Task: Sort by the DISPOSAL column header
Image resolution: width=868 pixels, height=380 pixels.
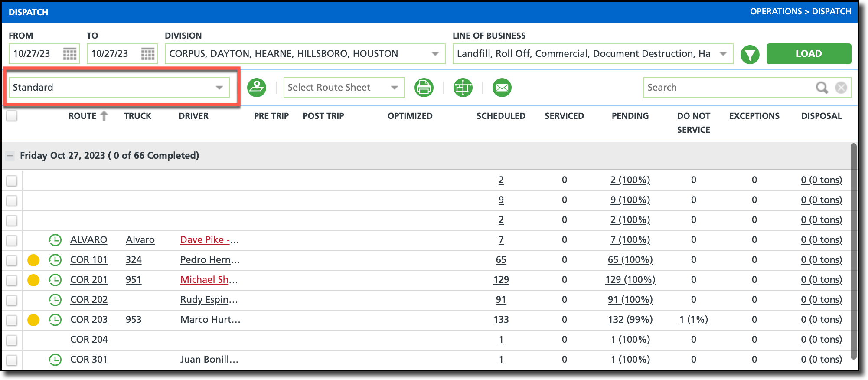Action: coord(821,116)
